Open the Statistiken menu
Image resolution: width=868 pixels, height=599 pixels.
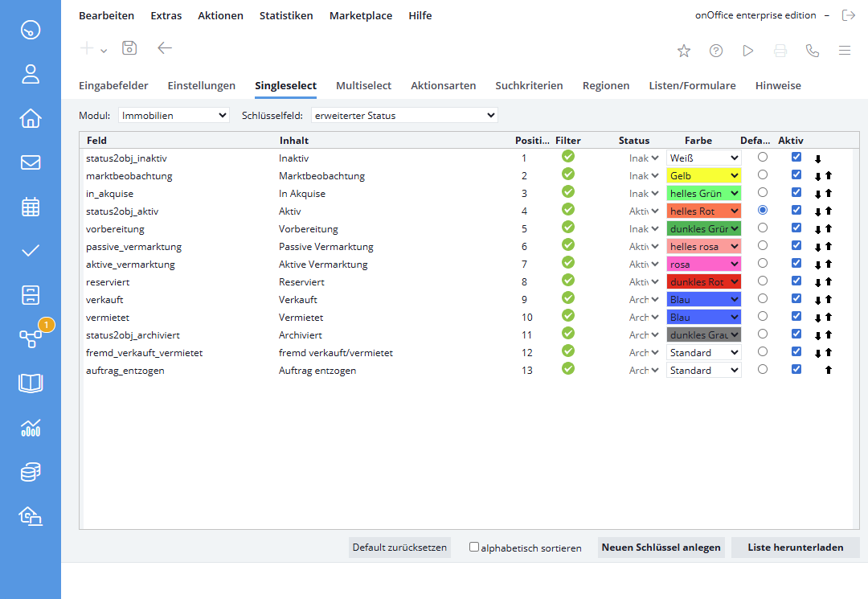[x=286, y=15]
